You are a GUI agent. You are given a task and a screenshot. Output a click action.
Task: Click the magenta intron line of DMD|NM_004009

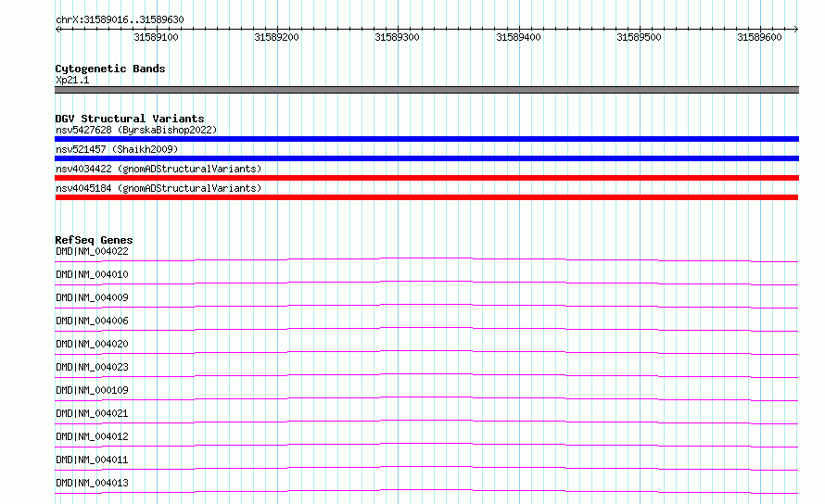(x=426, y=304)
